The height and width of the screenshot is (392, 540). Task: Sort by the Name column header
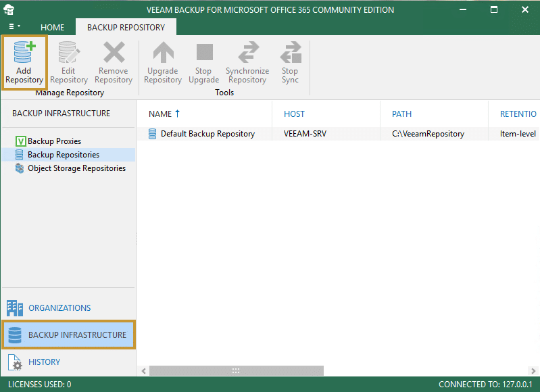tap(161, 114)
